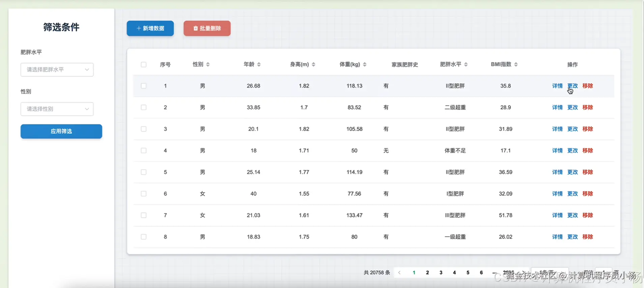Image resolution: width=644 pixels, height=288 pixels.
Task: Check the checkbox for row 6
Action: [x=144, y=194]
